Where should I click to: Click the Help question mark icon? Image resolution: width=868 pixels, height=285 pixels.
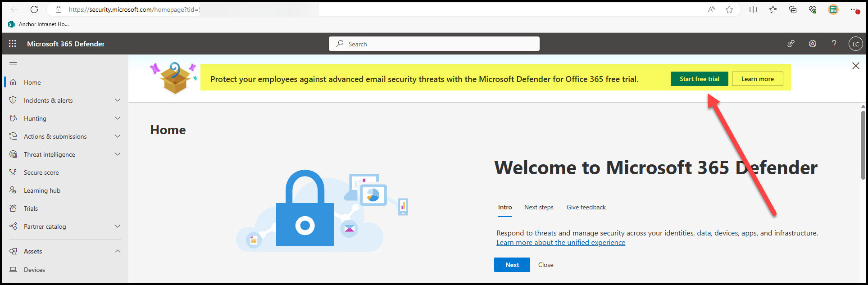click(x=834, y=44)
